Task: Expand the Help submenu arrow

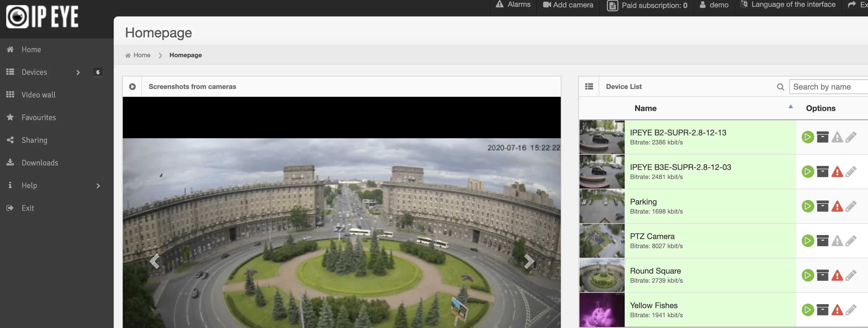Action: click(98, 186)
